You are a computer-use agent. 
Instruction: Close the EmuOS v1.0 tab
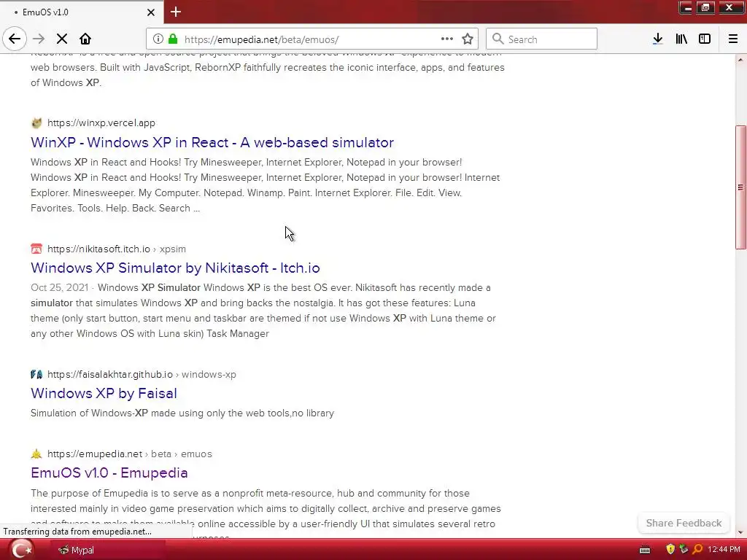pos(151,12)
